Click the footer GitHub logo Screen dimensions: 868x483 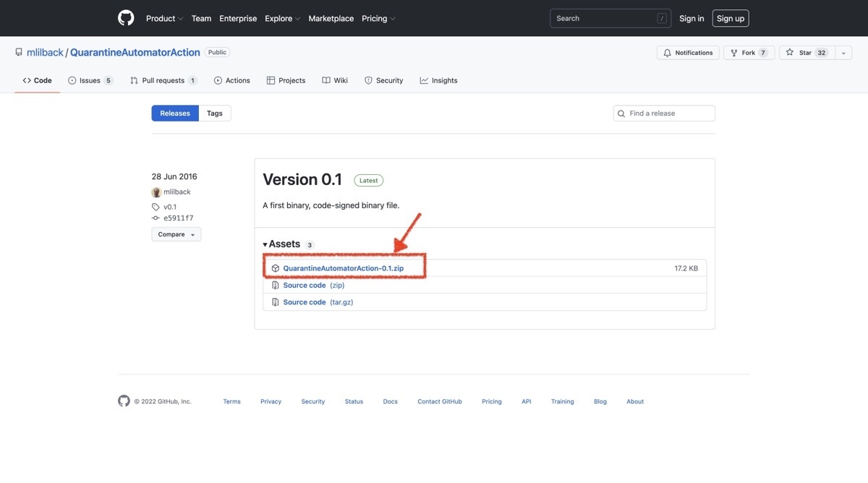pos(124,401)
